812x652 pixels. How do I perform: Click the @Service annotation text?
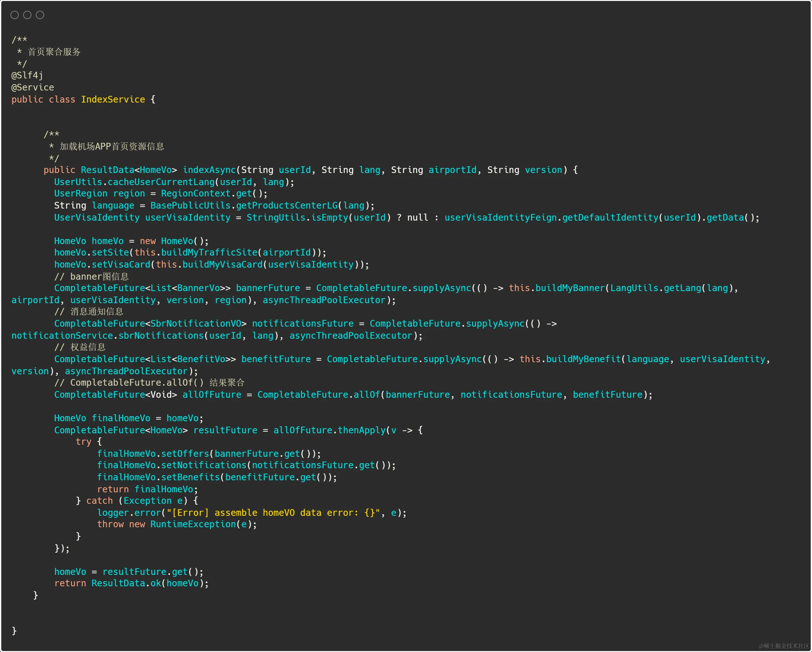[33, 87]
